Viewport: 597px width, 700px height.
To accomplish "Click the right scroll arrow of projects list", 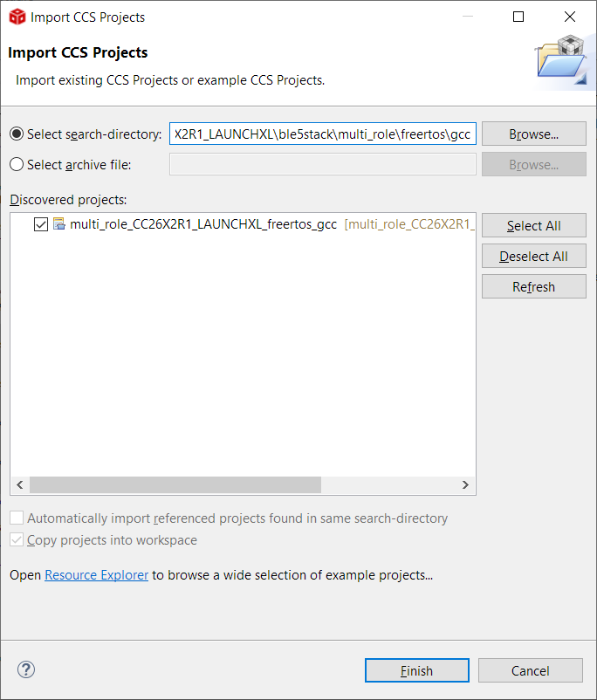I will click(x=465, y=484).
